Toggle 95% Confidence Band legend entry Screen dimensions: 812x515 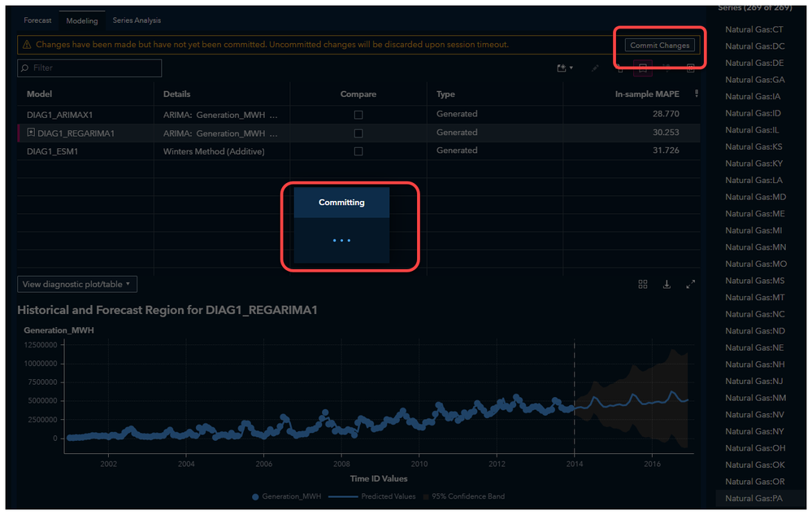(x=463, y=496)
